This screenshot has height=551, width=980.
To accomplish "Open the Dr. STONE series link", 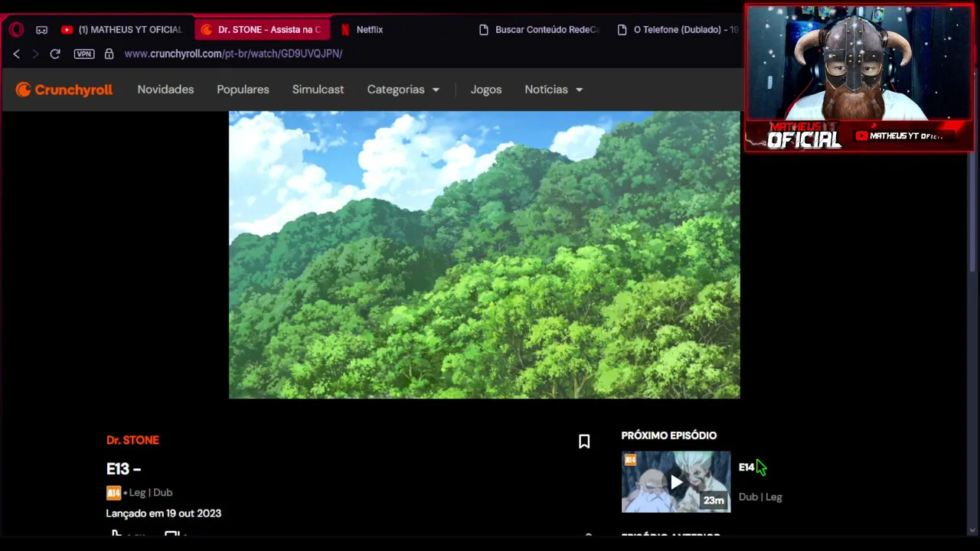I will point(132,440).
